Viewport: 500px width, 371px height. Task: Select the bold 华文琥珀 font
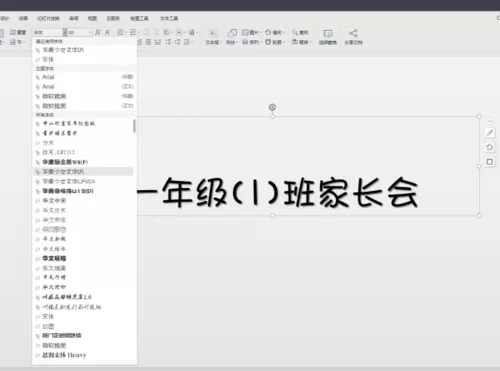click(83, 258)
